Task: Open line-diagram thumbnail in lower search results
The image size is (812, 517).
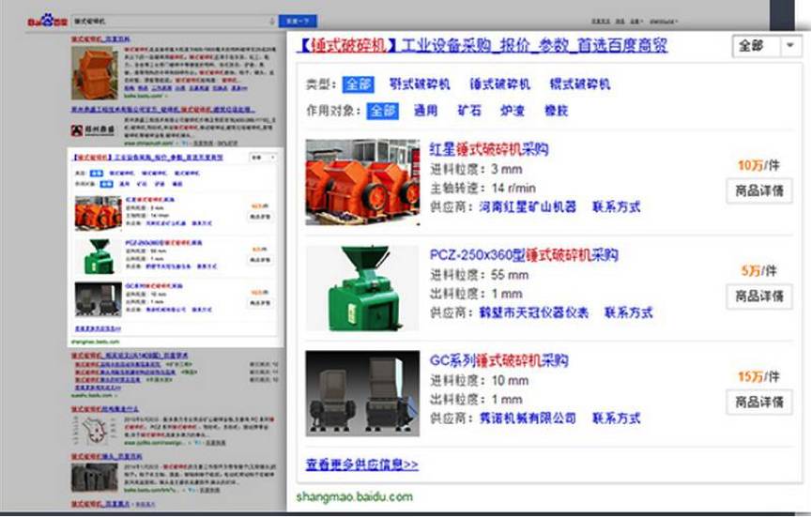Action: click(x=95, y=430)
